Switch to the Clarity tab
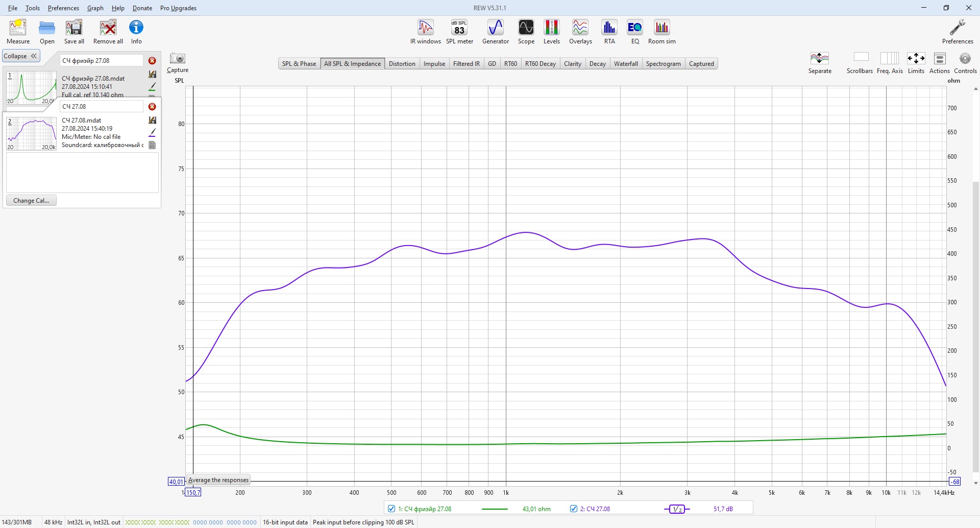The image size is (980, 528). (573, 64)
